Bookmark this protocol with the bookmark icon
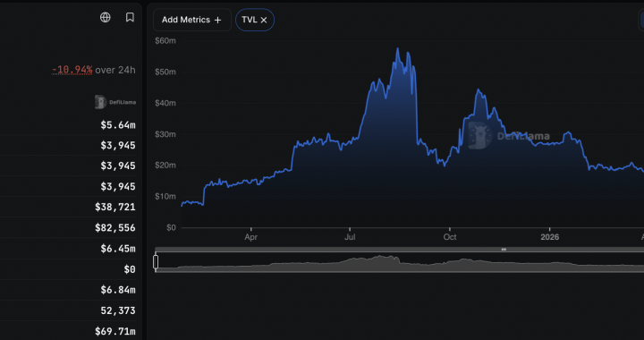The height and width of the screenshot is (340, 644). (x=130, y=17)
